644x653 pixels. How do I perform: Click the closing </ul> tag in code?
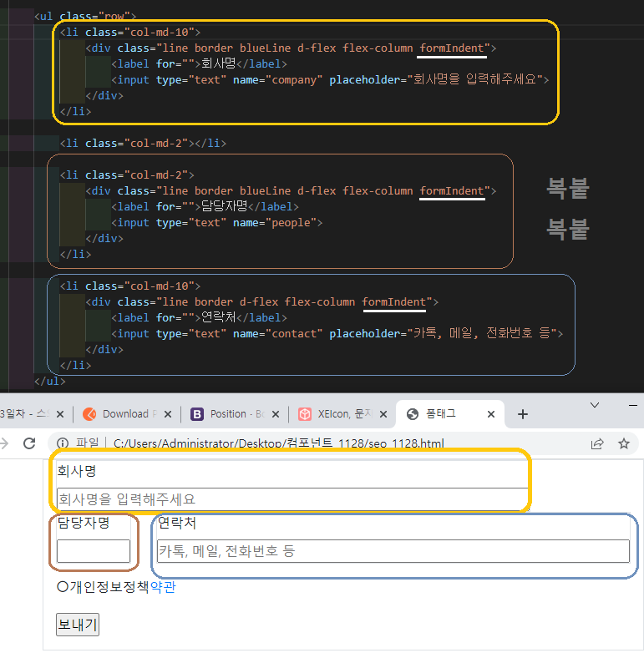49,381
